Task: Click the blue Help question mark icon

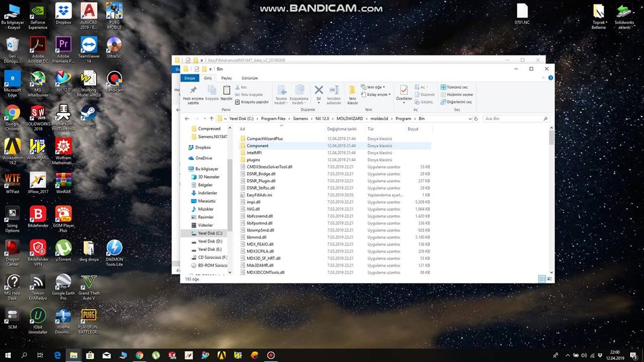Action: click(550, 78)
